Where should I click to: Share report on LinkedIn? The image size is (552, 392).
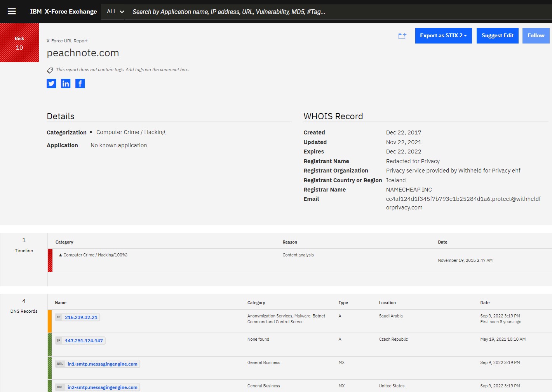pyautogui.click(x=66, y=84)
